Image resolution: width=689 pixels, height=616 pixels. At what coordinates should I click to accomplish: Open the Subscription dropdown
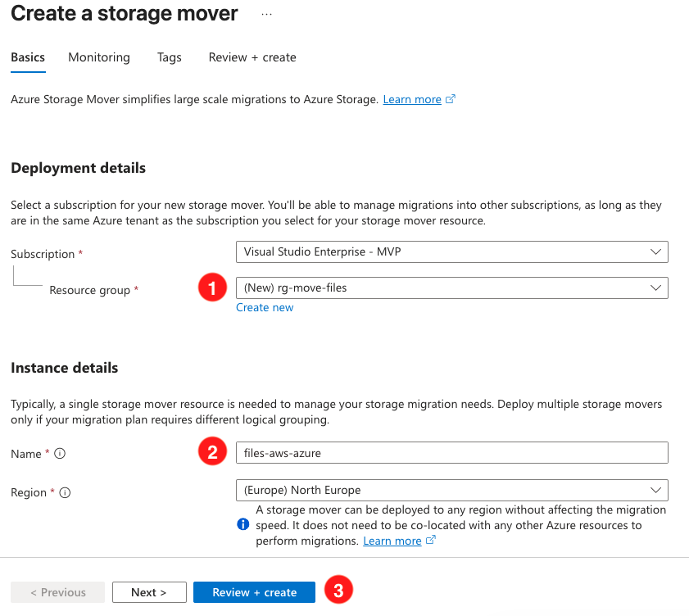click(451, 251)
